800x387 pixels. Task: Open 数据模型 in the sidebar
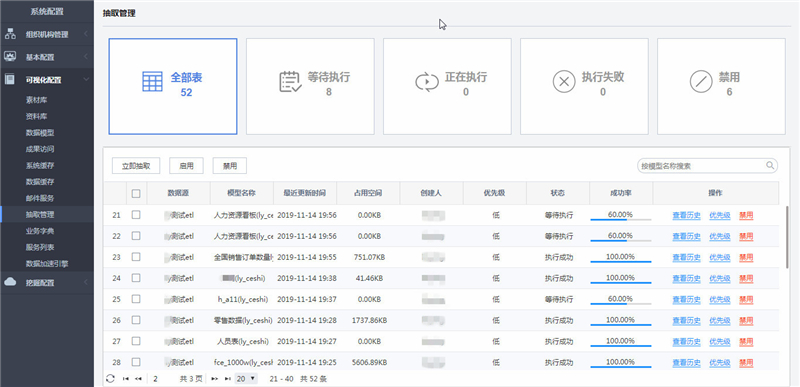click(40, 133)
